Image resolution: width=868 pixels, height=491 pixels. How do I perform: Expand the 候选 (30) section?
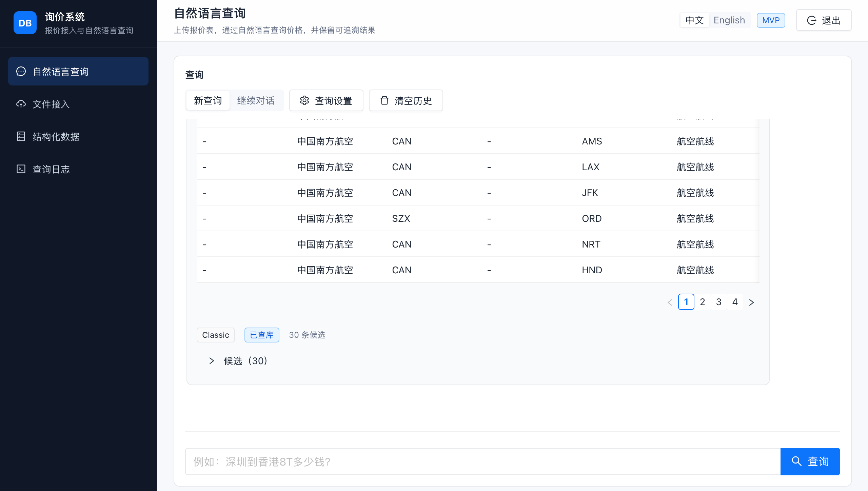[239, 361]
